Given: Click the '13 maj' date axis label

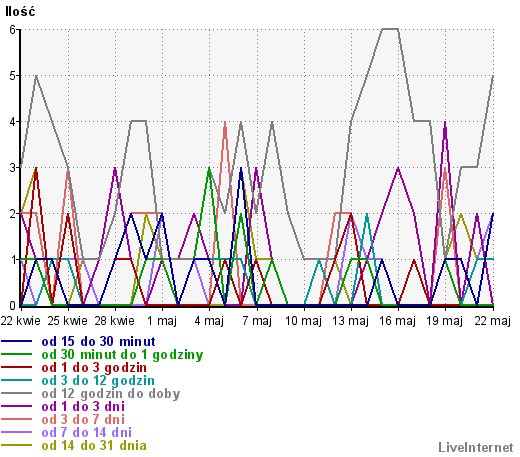Looking at the screenshot, I should point(351,321).
